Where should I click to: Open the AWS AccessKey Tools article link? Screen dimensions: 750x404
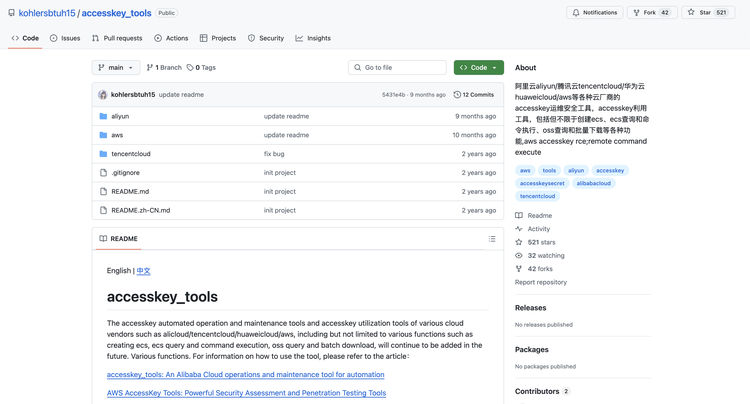point(246,393)
